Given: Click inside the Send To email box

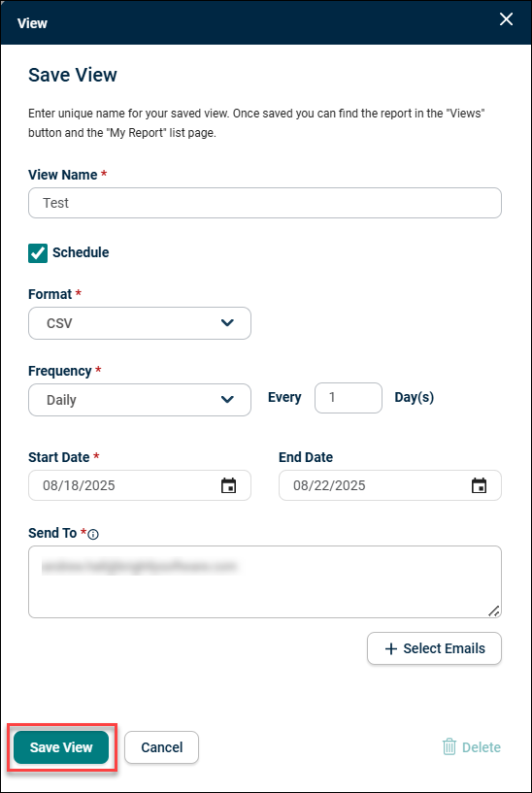Looking at the screenshot, I should pos(265,582).
